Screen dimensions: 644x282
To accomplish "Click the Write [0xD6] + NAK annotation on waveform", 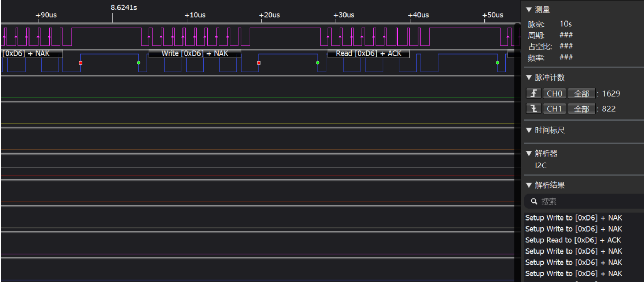I will [195, 53].
